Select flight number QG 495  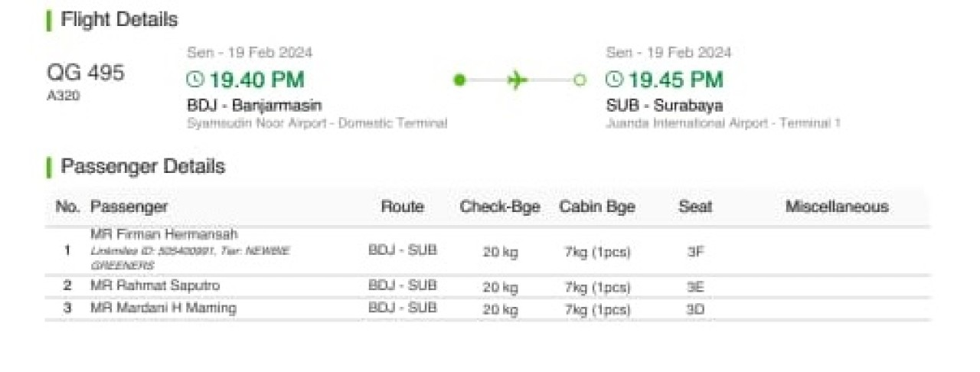(85, 73)
